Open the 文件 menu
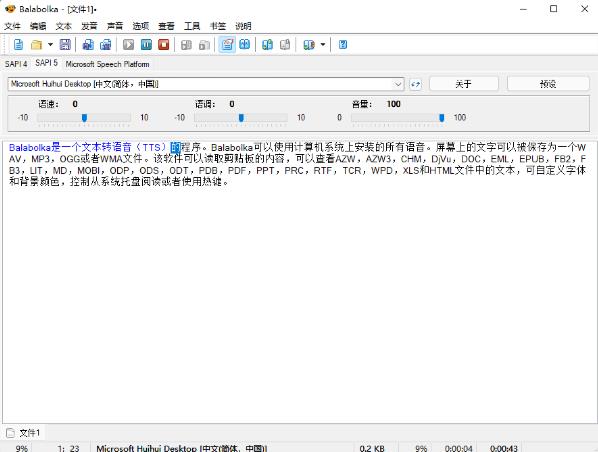The height and width of the screenshot is (452, 598). click(12, 26)
